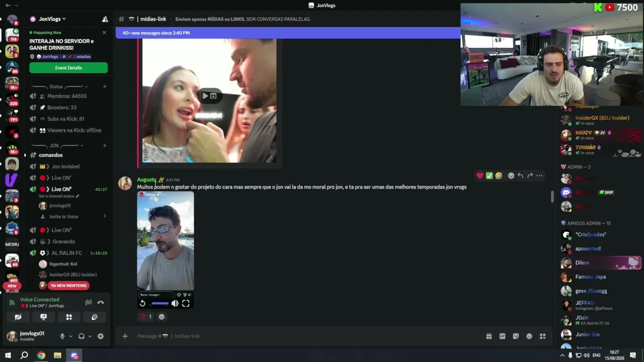Open Event Details
The width and height of the screenshot is (644, 362).
68,68
